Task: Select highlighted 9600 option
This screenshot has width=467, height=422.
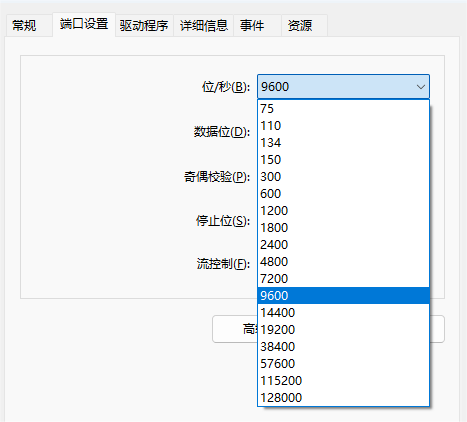Action: click(x=343, y=296)
